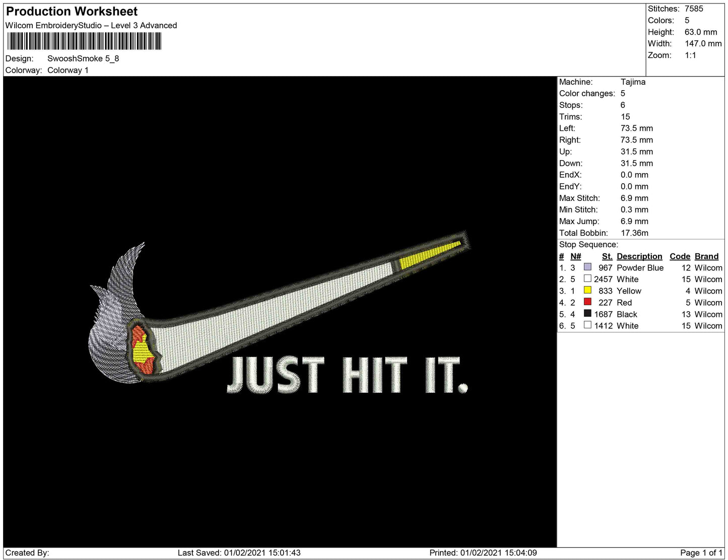Click the 'N#' column header
Viewport: 728px width, 560px height.
(x=575, y=256)
